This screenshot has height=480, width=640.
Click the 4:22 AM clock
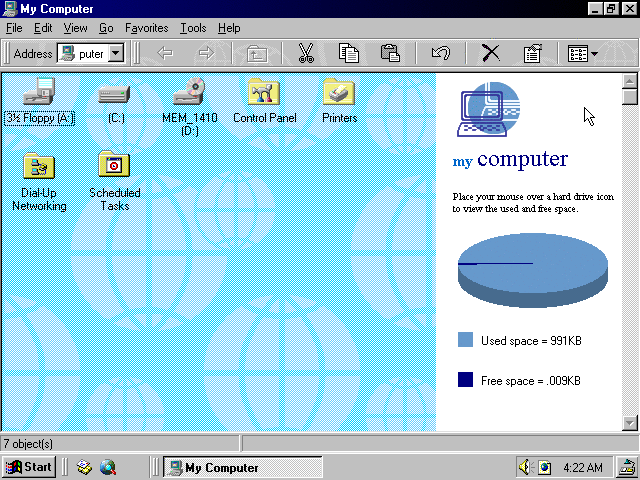582,467
